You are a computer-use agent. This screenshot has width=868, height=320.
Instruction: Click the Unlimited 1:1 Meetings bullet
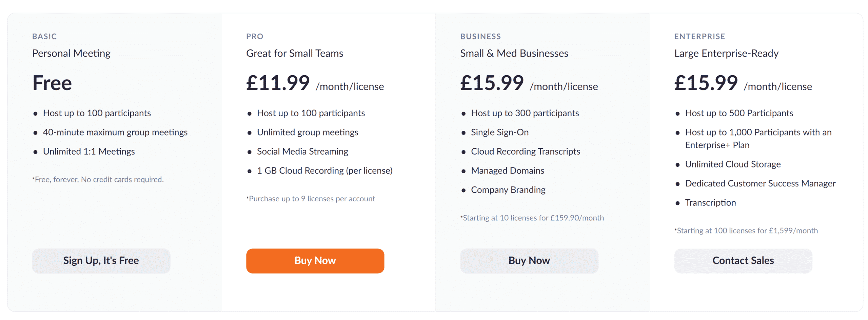(89, 151)
